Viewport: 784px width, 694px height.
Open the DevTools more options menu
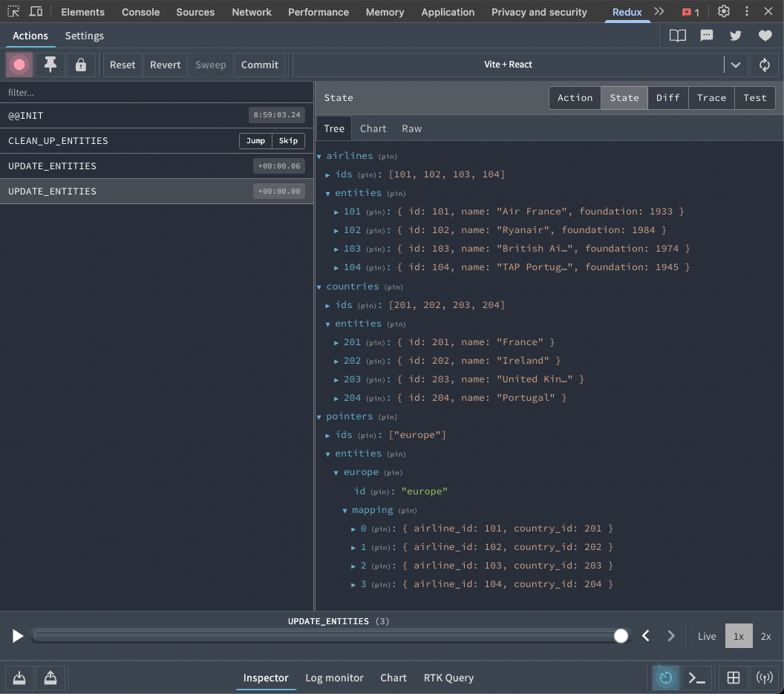pyautogui.click(x=746, y=11)
